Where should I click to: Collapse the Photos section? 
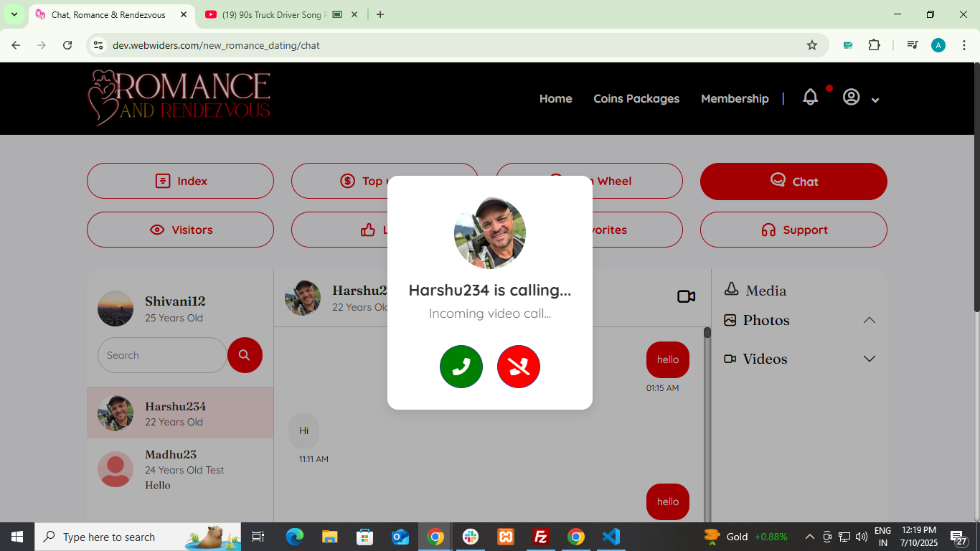(x=870, y=320)
